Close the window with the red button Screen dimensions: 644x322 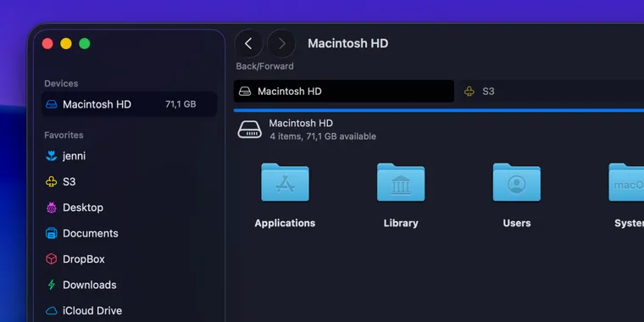(47, 43)
